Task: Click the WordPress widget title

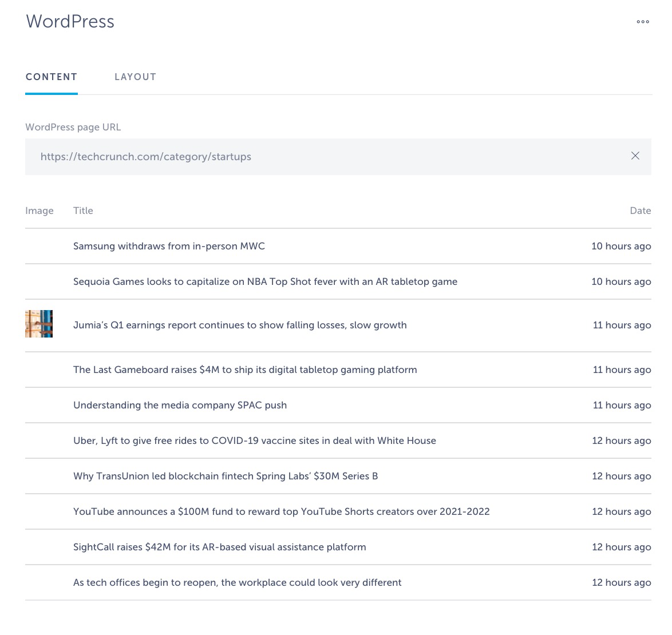Action: point(70,21)
